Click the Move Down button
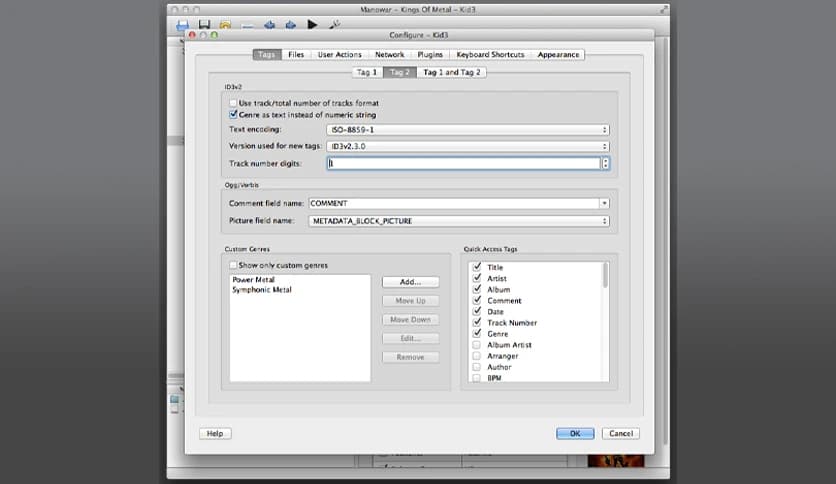This screenshot has width=836, height=484. (x=411, y=319)
